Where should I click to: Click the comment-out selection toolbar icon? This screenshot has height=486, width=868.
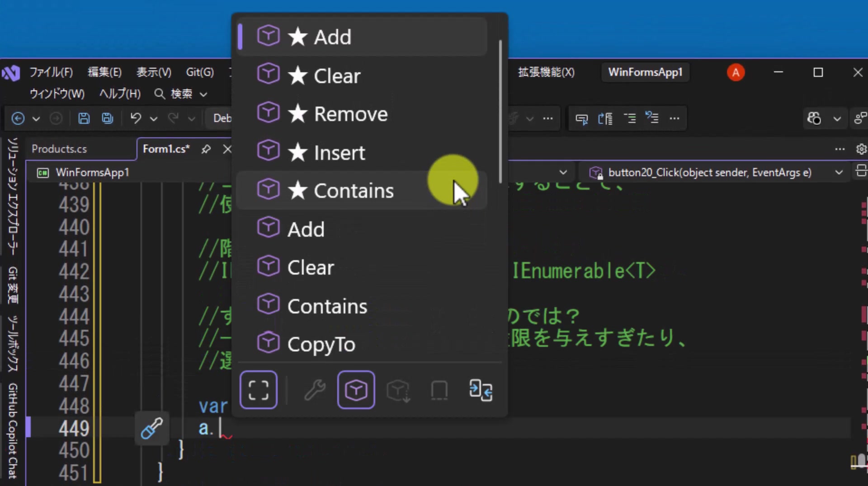(581, 119)
